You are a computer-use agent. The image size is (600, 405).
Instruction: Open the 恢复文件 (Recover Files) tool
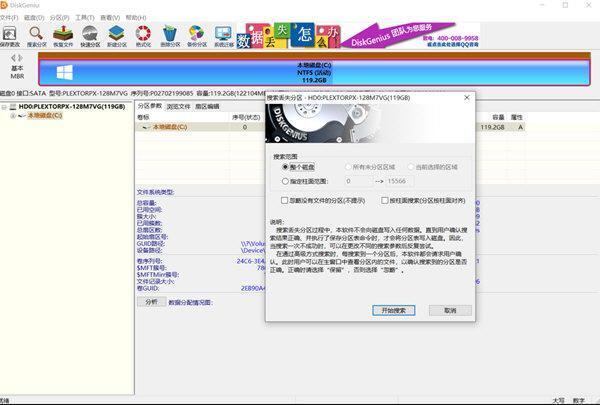pos(63,38)
